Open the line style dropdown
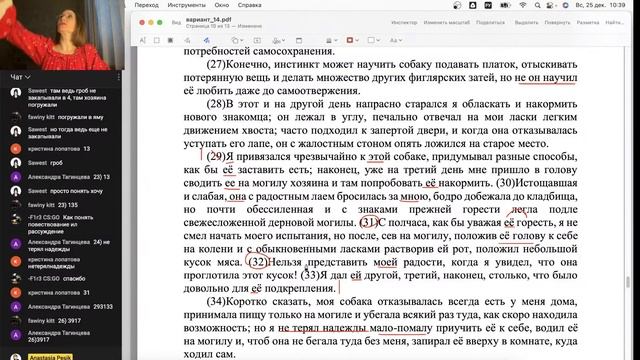 (331, 40)
